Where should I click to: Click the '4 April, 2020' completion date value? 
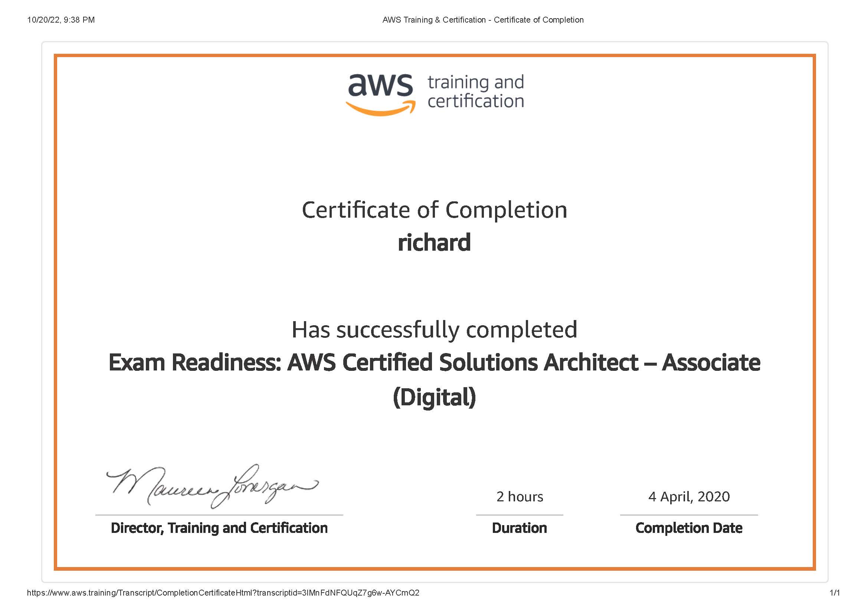coord(689,497)
